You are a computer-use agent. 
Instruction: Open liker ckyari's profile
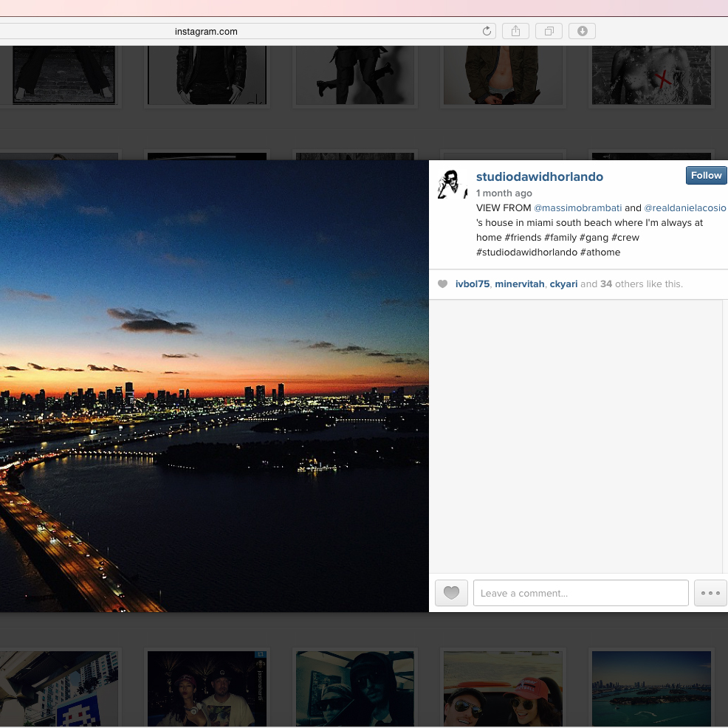click(563, 284)
